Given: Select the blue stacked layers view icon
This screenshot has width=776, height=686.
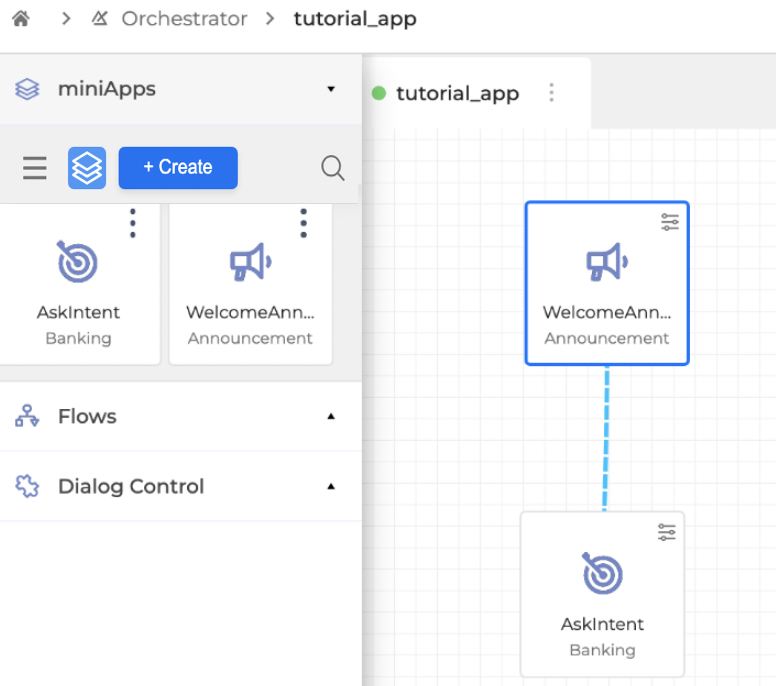Looking at the screenshot, I should (x=87, y=168).
